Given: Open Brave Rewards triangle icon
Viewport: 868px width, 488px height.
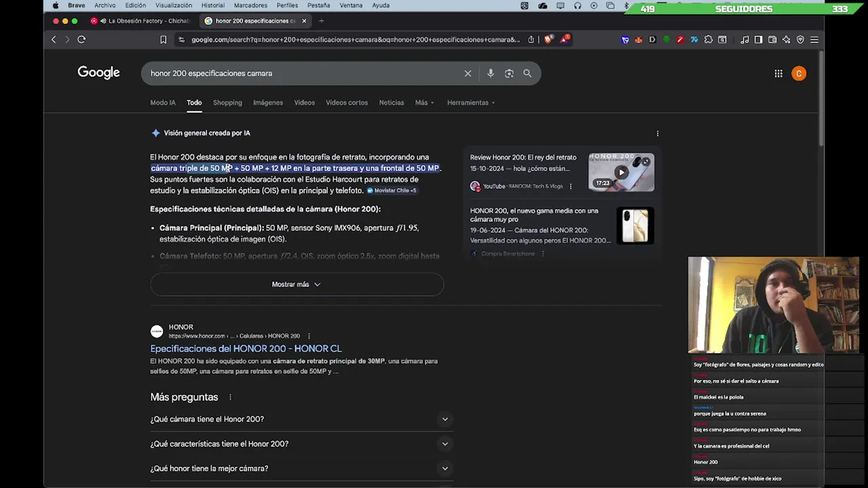Looking at the screenshot, I should click(x=564, y=39).
